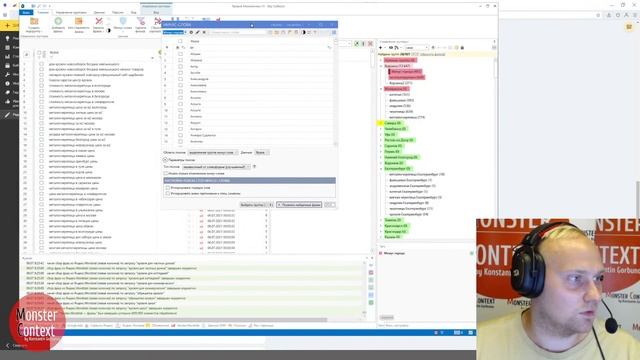The image size is (640, 360).
Task: Open the arrow beside Выбрать группы
Action: (271, 205)
